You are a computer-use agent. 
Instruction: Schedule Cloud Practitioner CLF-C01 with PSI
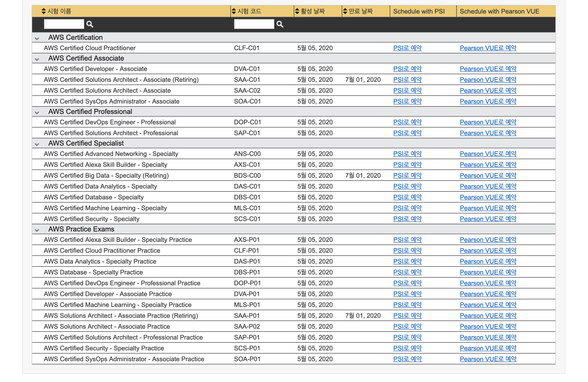pyautogui.click(x=407, y=48)
